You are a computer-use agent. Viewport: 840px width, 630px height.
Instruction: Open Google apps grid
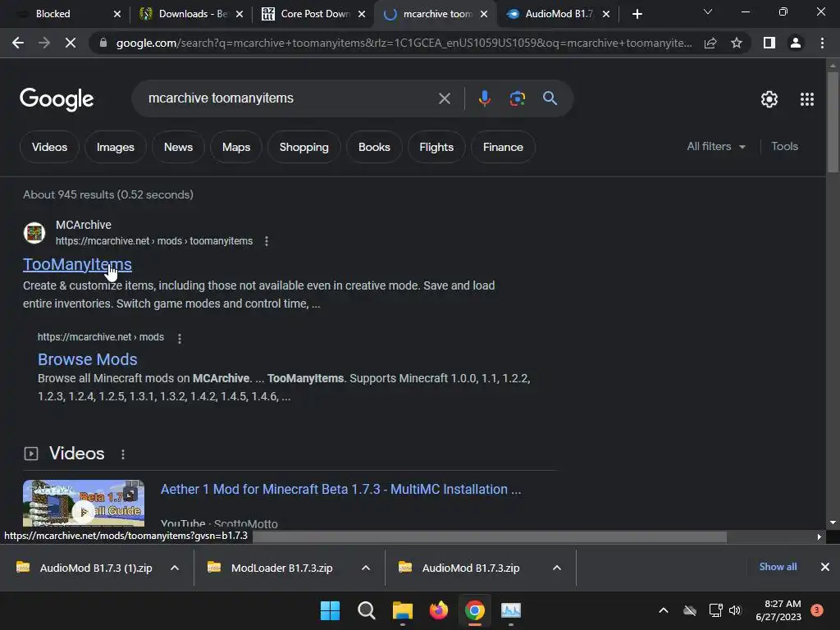807,99
